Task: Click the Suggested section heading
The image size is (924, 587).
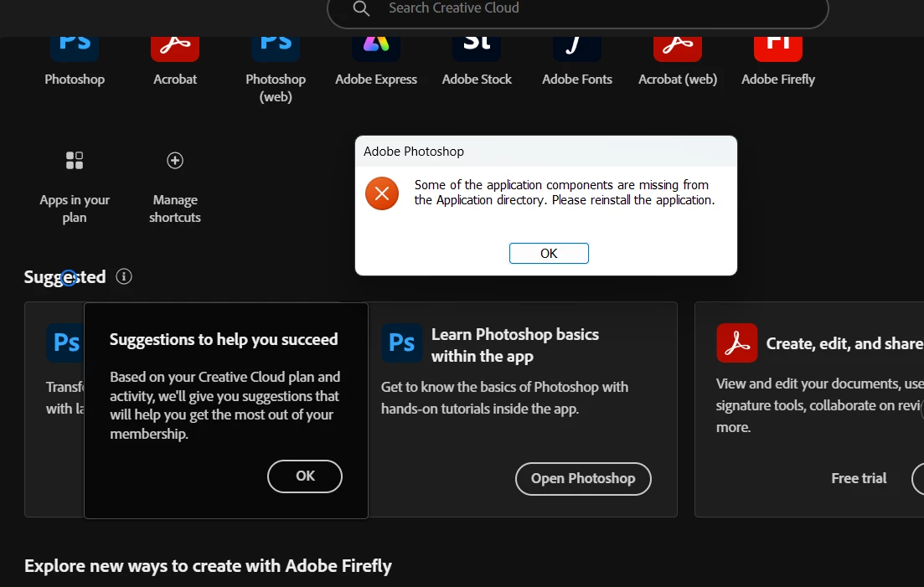Action: 65,276
